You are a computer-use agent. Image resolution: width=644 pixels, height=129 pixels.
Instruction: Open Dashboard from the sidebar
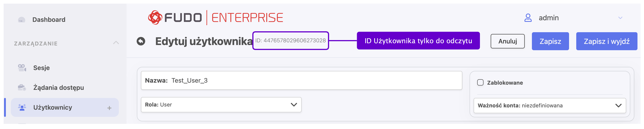pyautogui.click(x=49, y=20)
